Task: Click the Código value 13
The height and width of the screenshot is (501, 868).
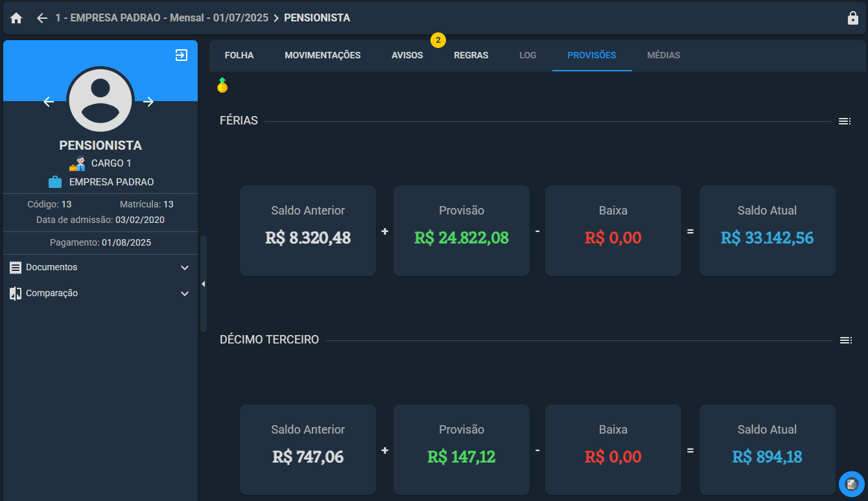Action: pos(67,205)
